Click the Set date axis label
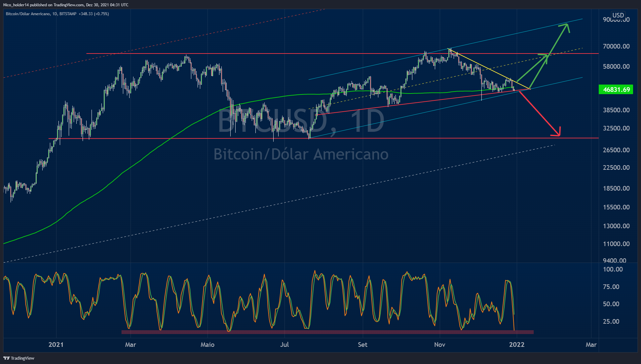Viewport: 641px width, 364px height. (x=362, y=345)
